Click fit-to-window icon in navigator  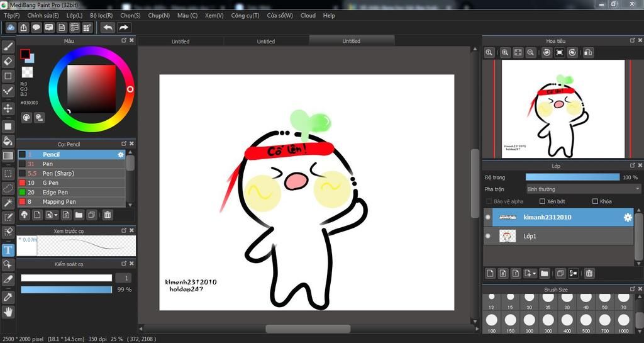tap(518, 53)
